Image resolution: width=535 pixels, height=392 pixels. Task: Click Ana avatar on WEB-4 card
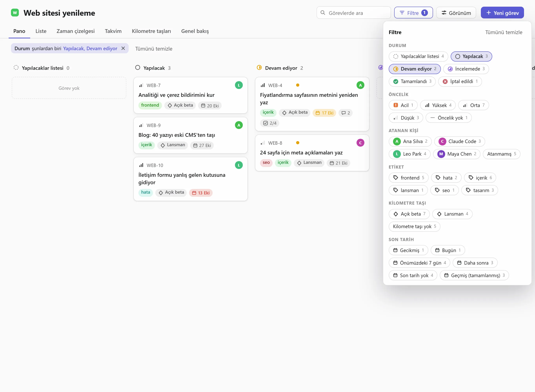pos(360,85)
